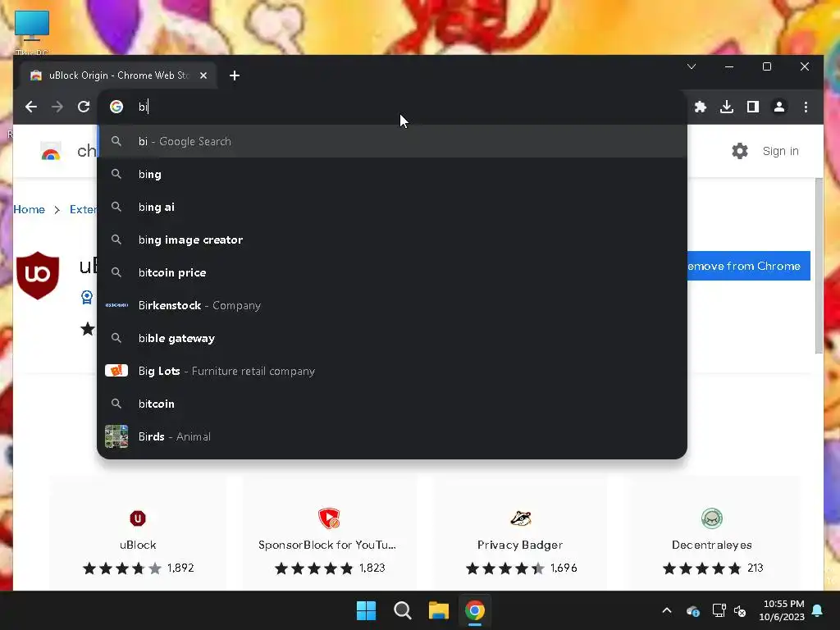840x630 pixels.
Task: Click the uBlock Origin shield logo
Action: pos(38,276)
